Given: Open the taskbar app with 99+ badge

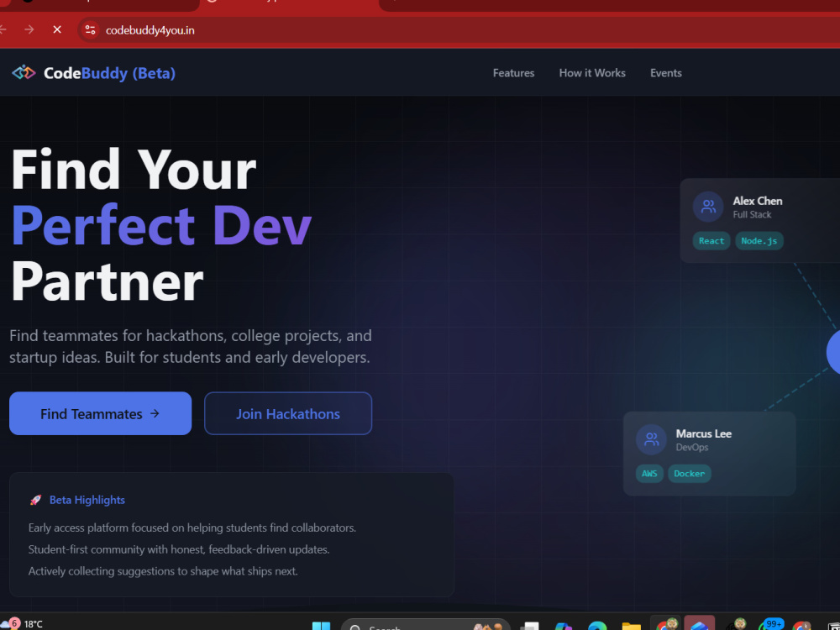Looking at the screenshot, I should pos(769,625).
